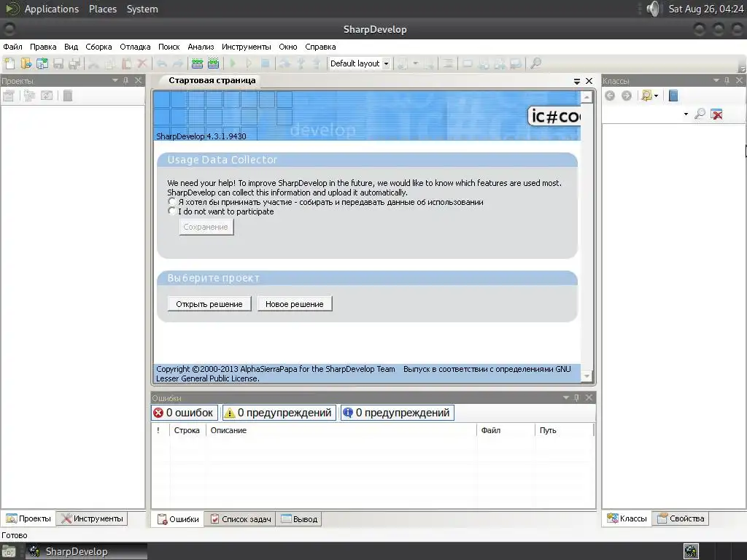Click the start page scroll-down arrow

587,377
